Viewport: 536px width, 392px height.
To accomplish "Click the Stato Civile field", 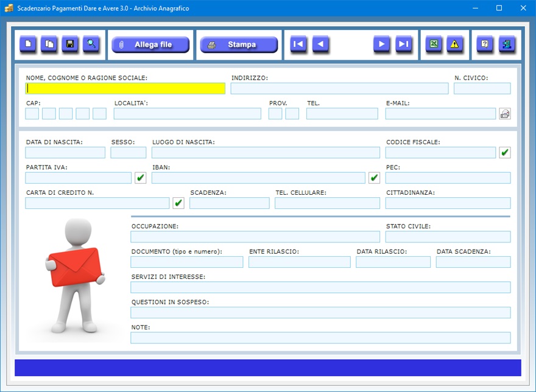I will [x=448, y=237].
